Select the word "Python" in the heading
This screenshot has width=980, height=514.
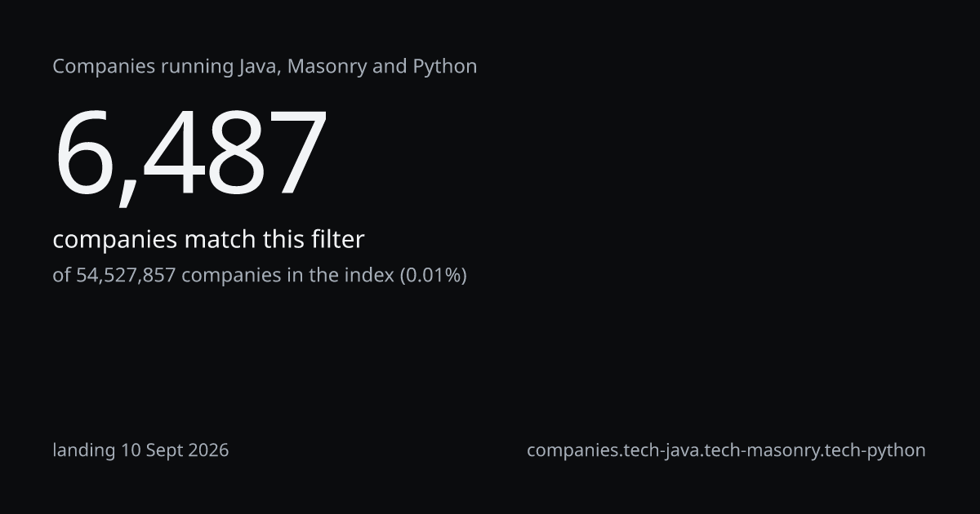point(444,66)
